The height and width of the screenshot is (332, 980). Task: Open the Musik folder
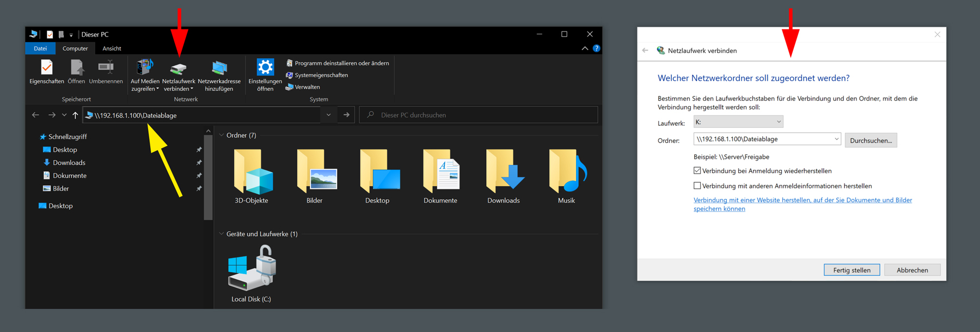[x=566, y=173]
